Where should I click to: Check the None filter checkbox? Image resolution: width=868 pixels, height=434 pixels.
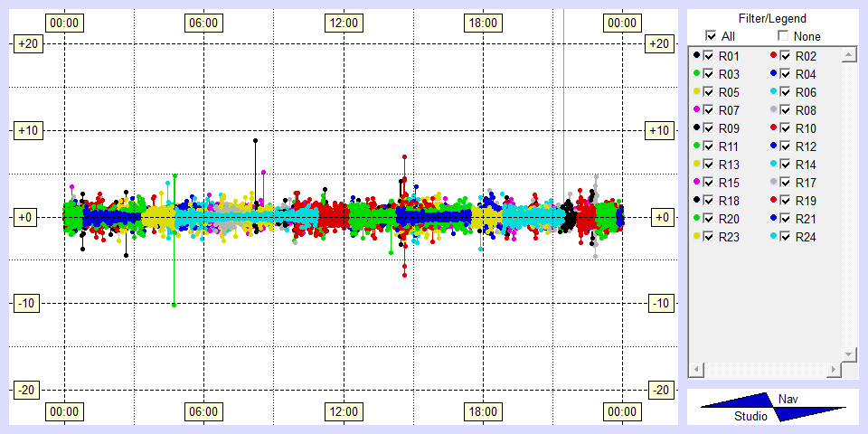click(x=784, y=36)
